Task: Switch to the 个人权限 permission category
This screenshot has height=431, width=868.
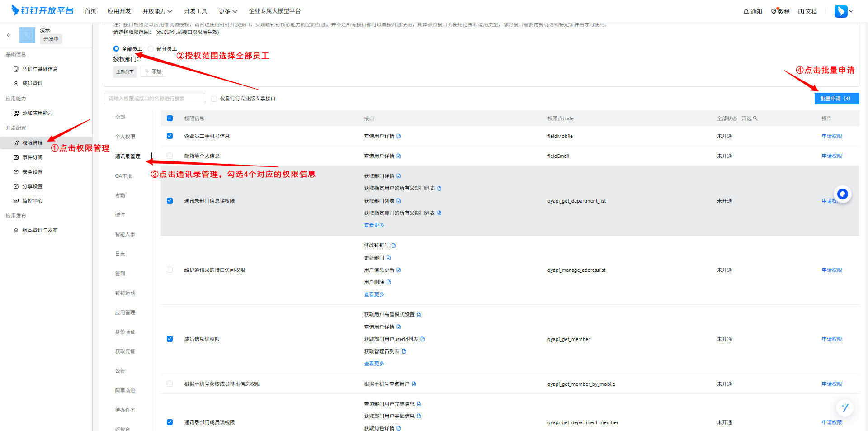Action: tap(125, 137)
